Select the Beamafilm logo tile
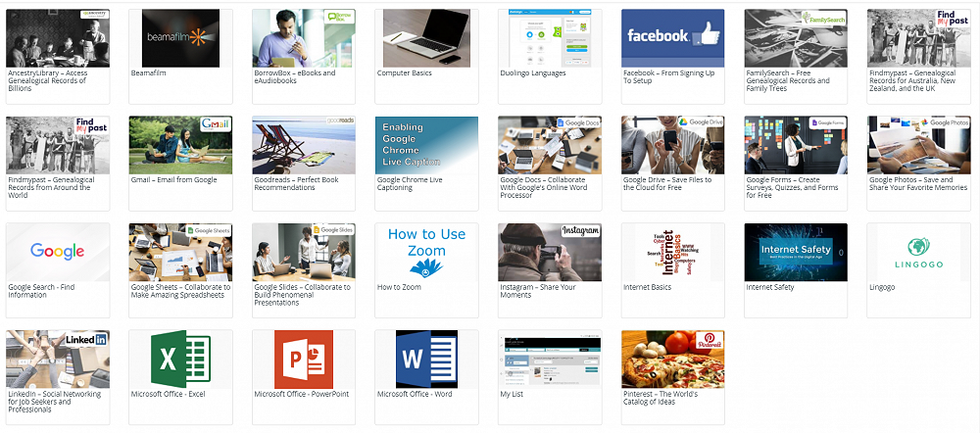The width and height of the screenshot is (980, 433). [180, 38]
